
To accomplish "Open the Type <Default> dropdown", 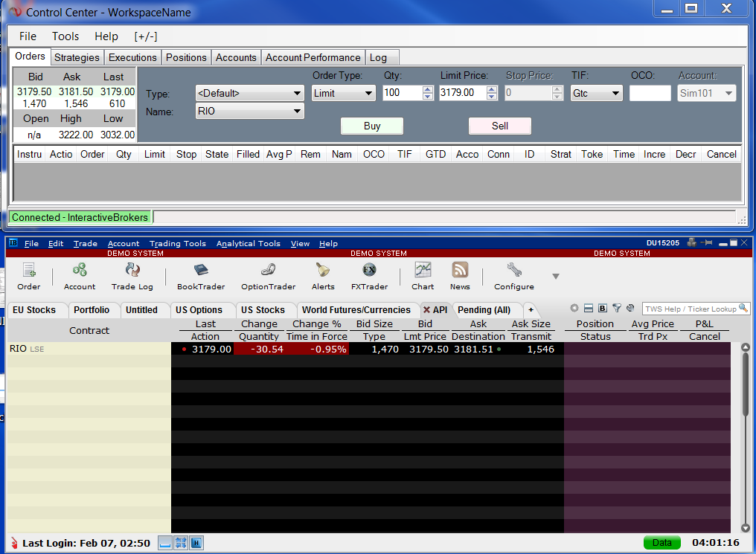I will [250, 94].
